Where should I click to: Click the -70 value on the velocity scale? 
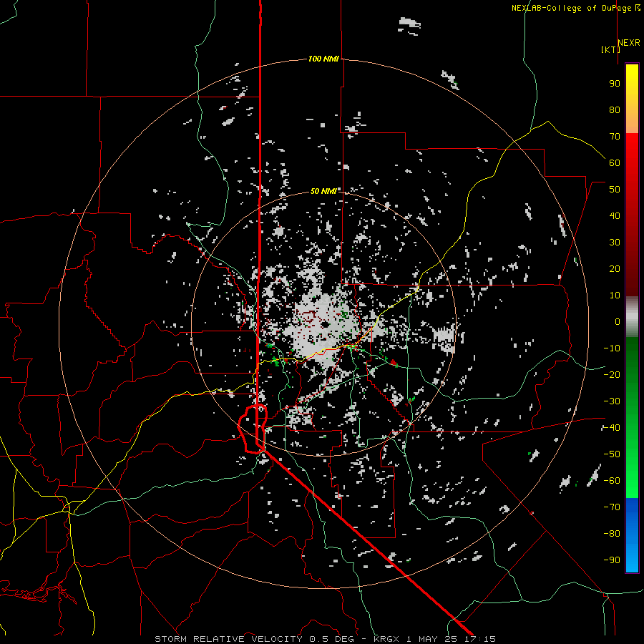point(612,507)
